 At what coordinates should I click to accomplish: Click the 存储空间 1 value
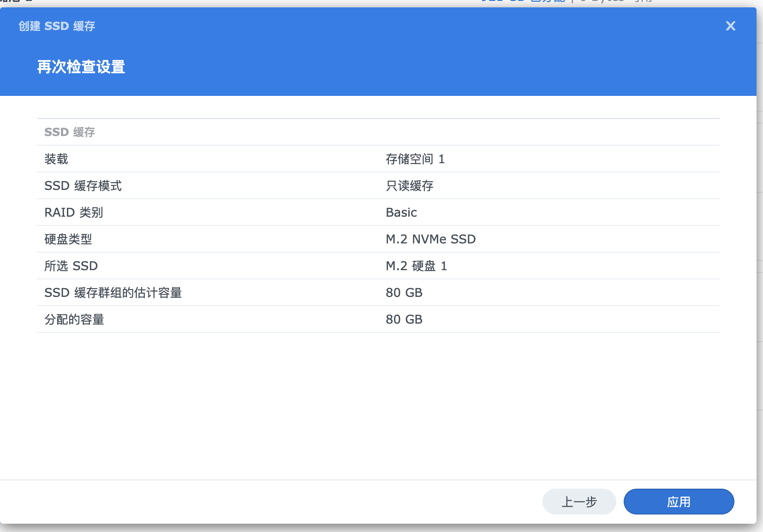coord(415,159)
